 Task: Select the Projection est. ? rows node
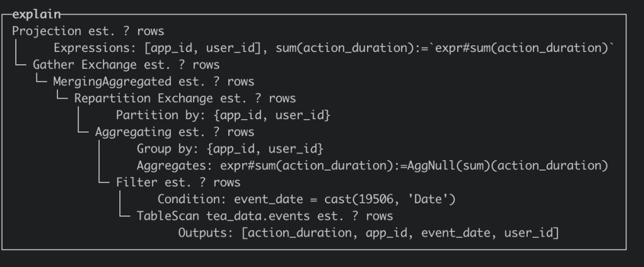[88, 31]
